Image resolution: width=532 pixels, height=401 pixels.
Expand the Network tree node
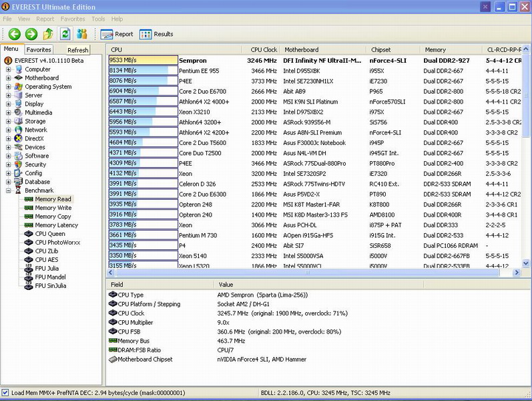pos(8,130)
